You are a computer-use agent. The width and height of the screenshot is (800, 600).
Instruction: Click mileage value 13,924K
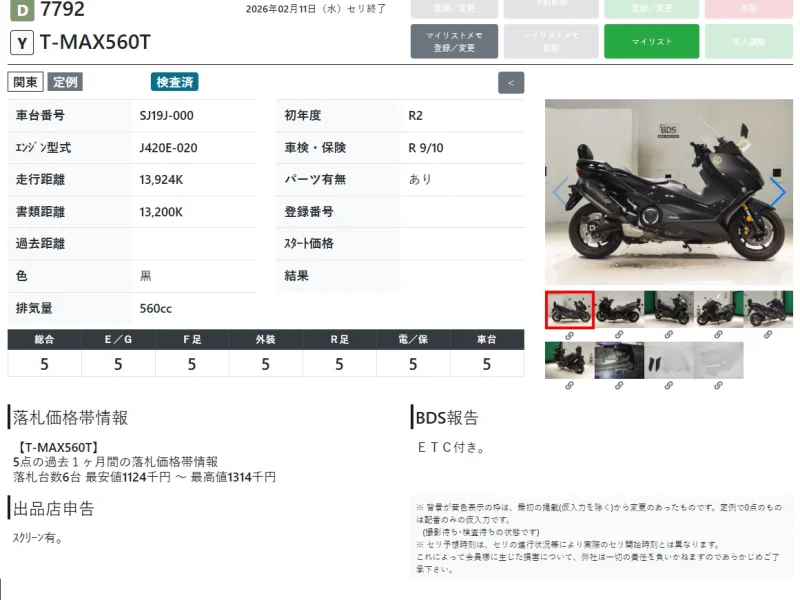tap(161, 180)
